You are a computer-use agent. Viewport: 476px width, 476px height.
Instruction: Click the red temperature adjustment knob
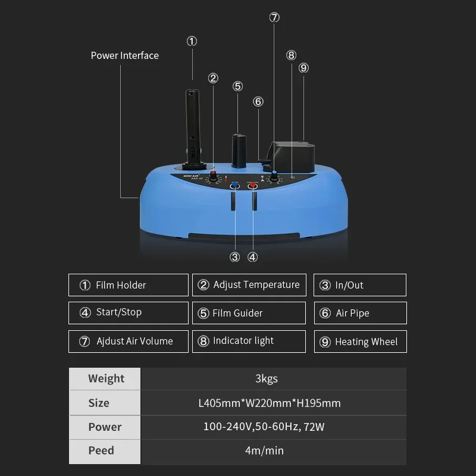pos(213,176)
